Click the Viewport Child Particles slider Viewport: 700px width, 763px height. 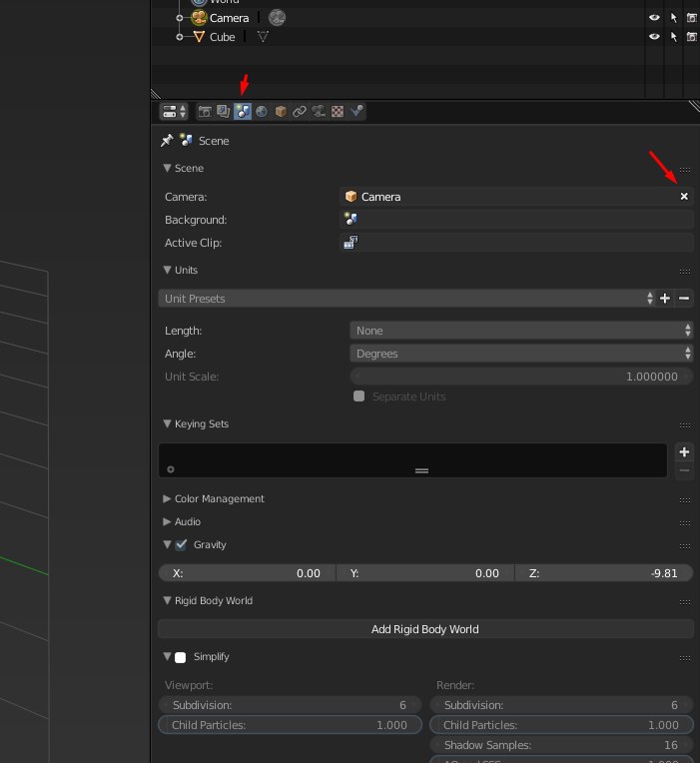[290, 725]
